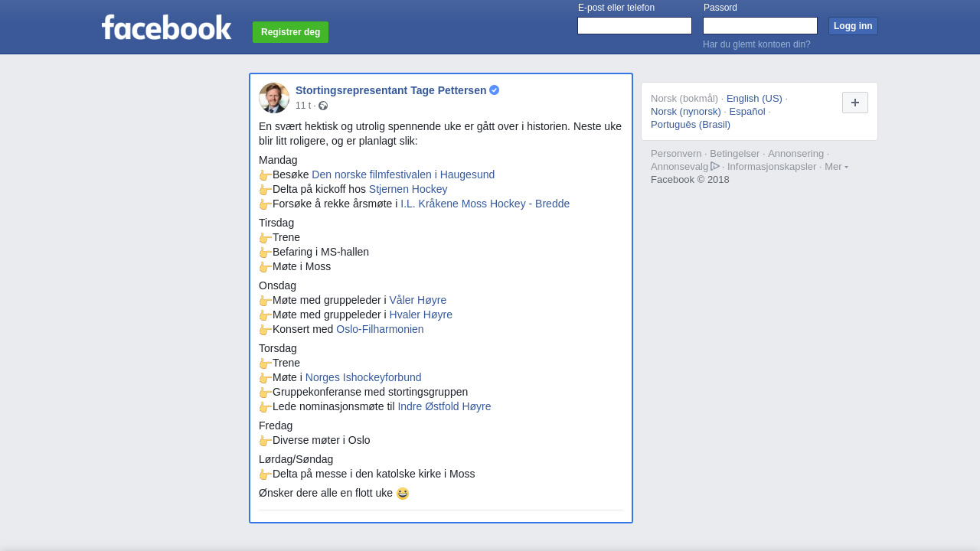Open the 'Annonsering' footer link
The height and width of the screenshot is (551, 980).
pyautogui.click(x=795, y=153)
